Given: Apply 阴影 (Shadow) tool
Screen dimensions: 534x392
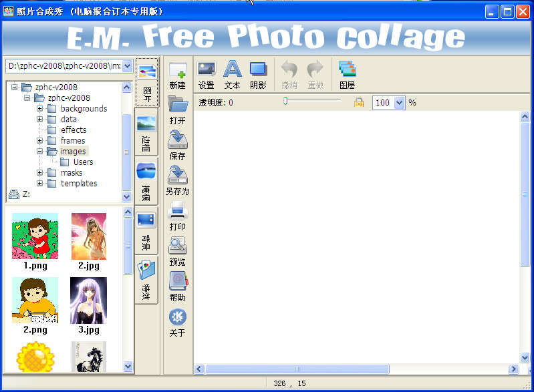Looking at the screenshot, I should click(258, 69).
